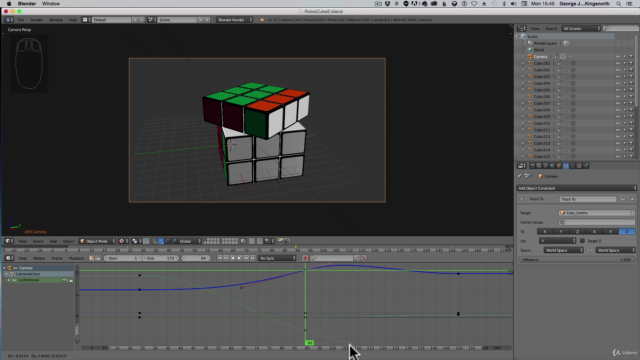Select the rotate manipulator icon
This screenshot has height=360, width=640.
167,241
